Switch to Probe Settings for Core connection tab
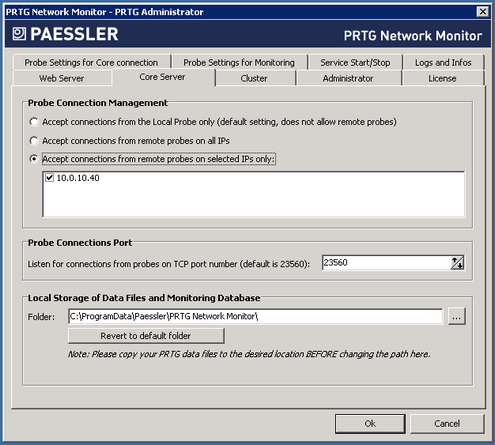Image resolution: width=495 pixels, height=445 pixels. point(91,62)
